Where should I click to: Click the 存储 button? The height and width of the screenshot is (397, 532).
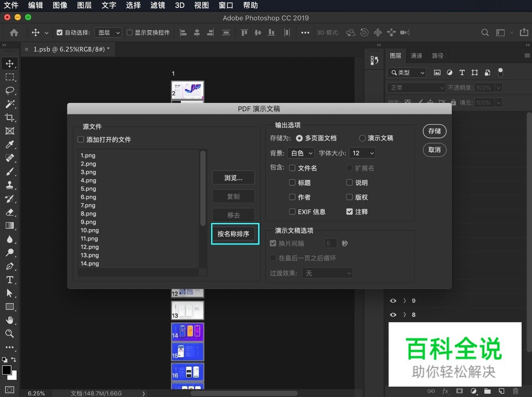click(434, 131)
